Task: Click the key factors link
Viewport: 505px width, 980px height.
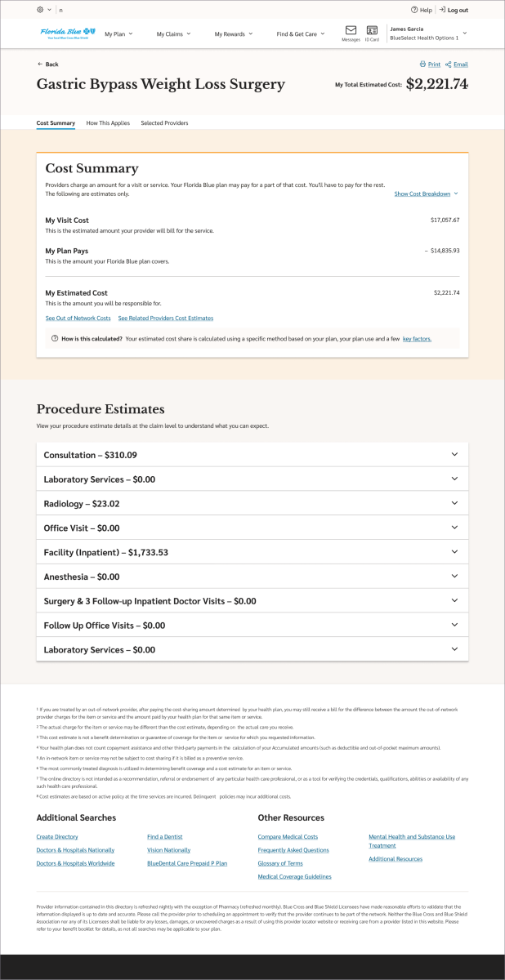Action: (417, 339)
